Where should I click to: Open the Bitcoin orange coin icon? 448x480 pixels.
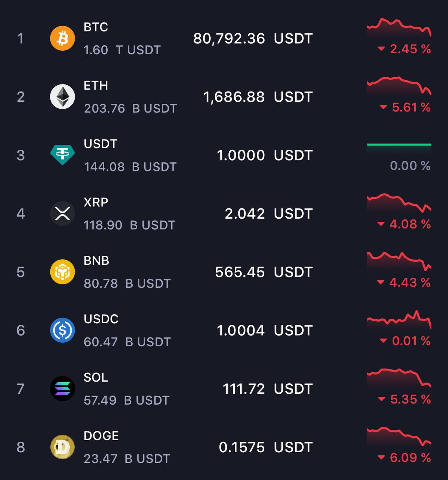[x=63, y=38]
